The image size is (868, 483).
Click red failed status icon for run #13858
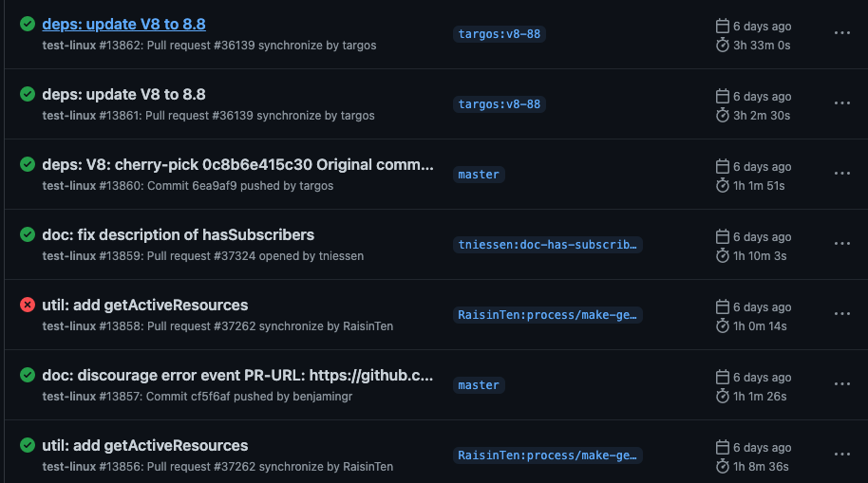[28, 305]
